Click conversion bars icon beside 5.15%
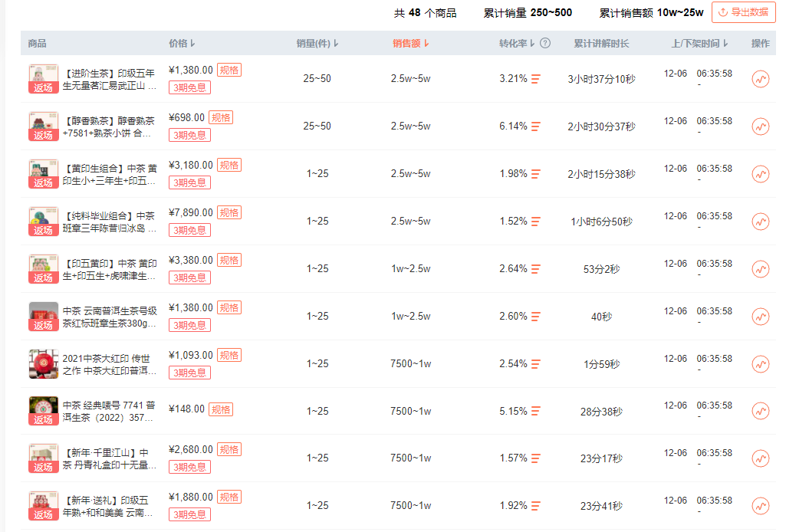This screenshot has width=786, height=532. tap(536, 412)
